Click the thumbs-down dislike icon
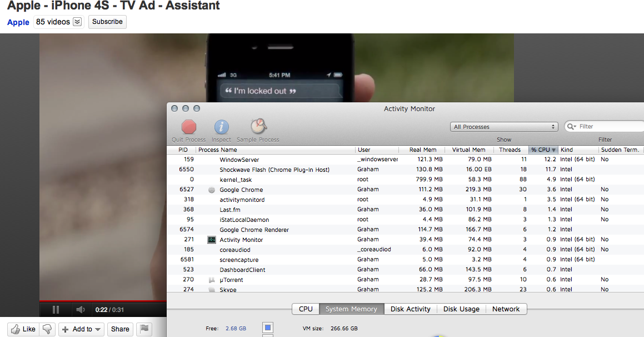Viewport: 644px width, 337px height. point(47,329)
